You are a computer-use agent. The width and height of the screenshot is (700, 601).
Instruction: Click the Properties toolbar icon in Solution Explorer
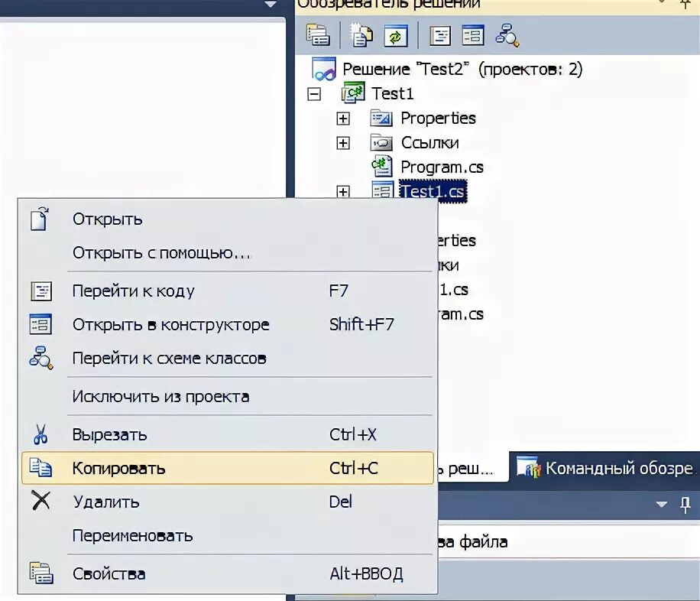click(318, 35)
